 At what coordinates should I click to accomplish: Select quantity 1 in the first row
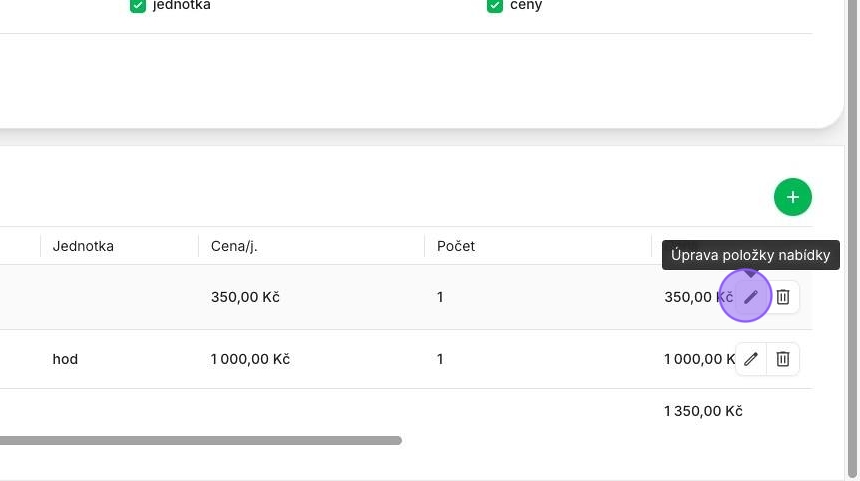pos(440,297)
